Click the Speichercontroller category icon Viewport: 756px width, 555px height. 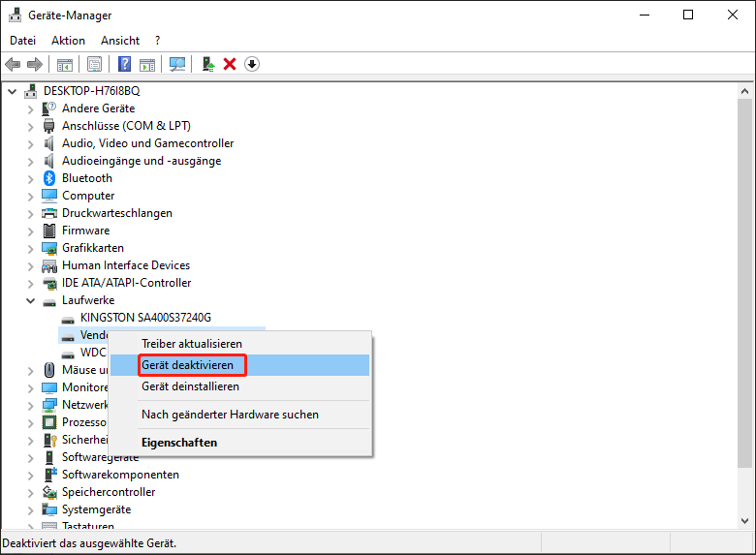tap(49, 492)
